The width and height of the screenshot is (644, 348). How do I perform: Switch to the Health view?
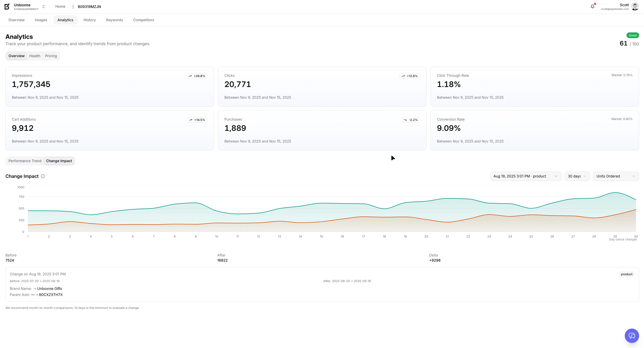(35, 56)
